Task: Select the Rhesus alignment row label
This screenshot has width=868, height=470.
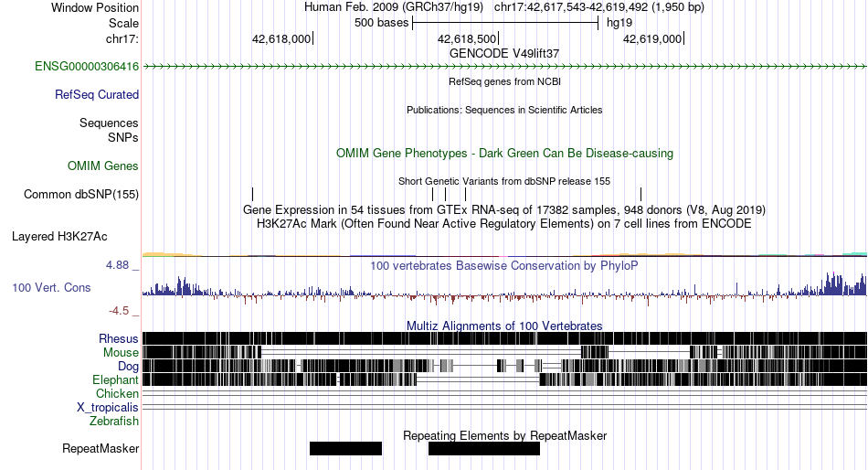Action: 119,338
